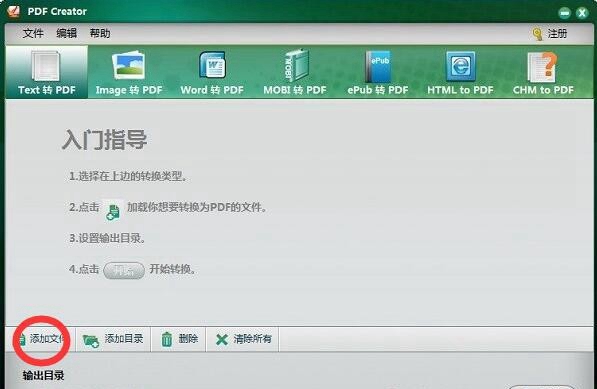Click the PDF Creator title bar app icon
This screenshot has width=597, height=389.
(14, 11)
